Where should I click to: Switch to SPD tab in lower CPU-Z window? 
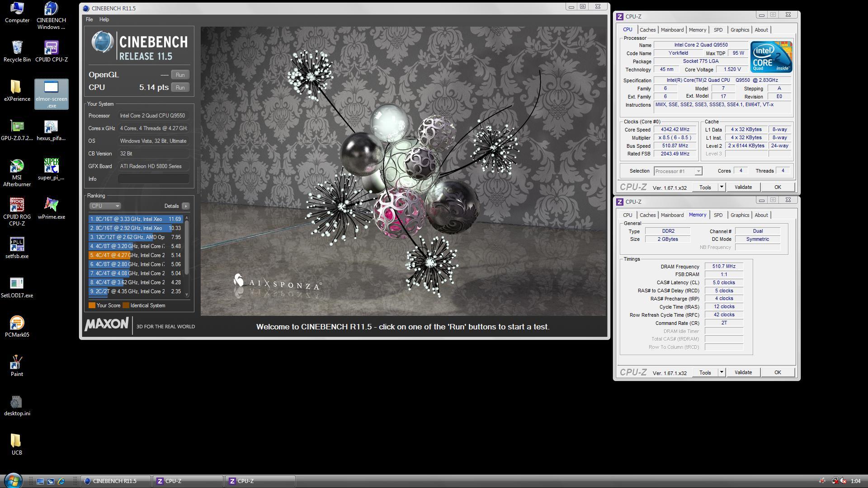(x=718, y=215)
